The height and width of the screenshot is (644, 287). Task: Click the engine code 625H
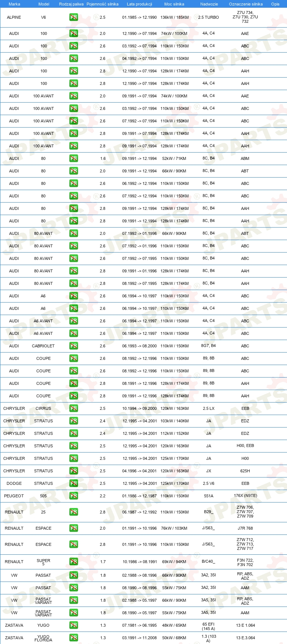click(x=245, y=471)
